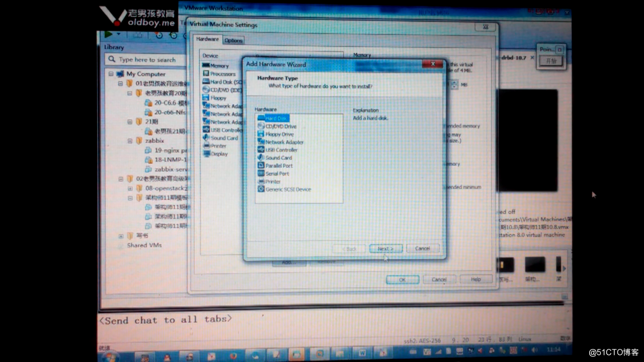Select Shared VMs in the library
644x362 pixels.
pos(144,245)
